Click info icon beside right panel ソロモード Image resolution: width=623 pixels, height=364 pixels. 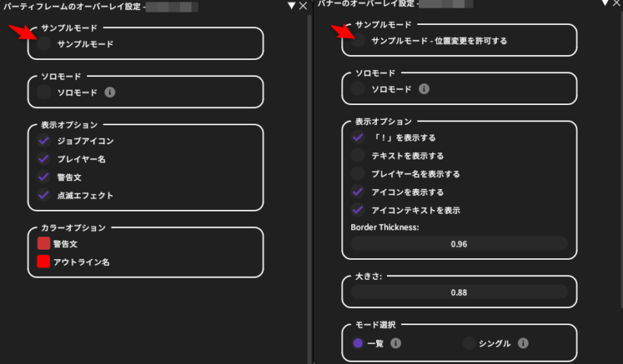point(424,89)
